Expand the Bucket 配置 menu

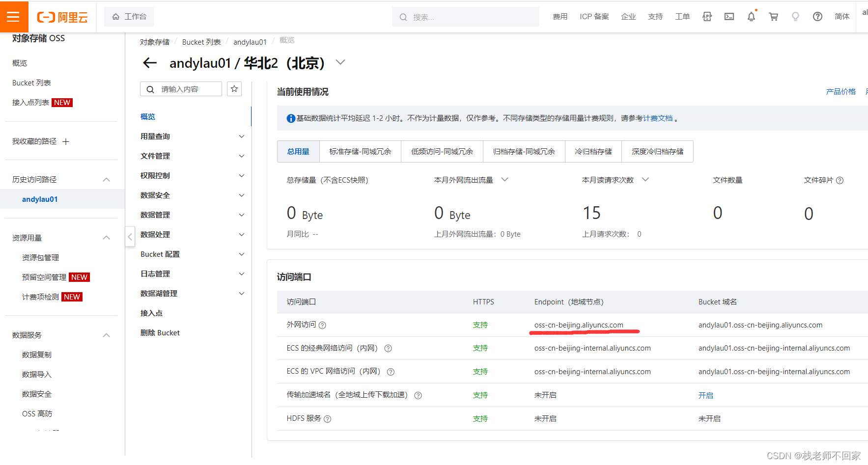tap(242, 254)
